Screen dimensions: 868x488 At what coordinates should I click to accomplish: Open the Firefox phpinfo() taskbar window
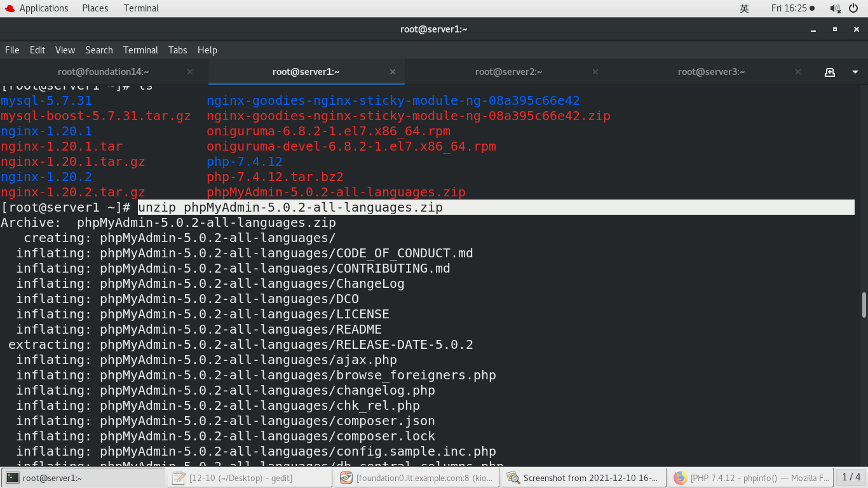pos(751,478)
